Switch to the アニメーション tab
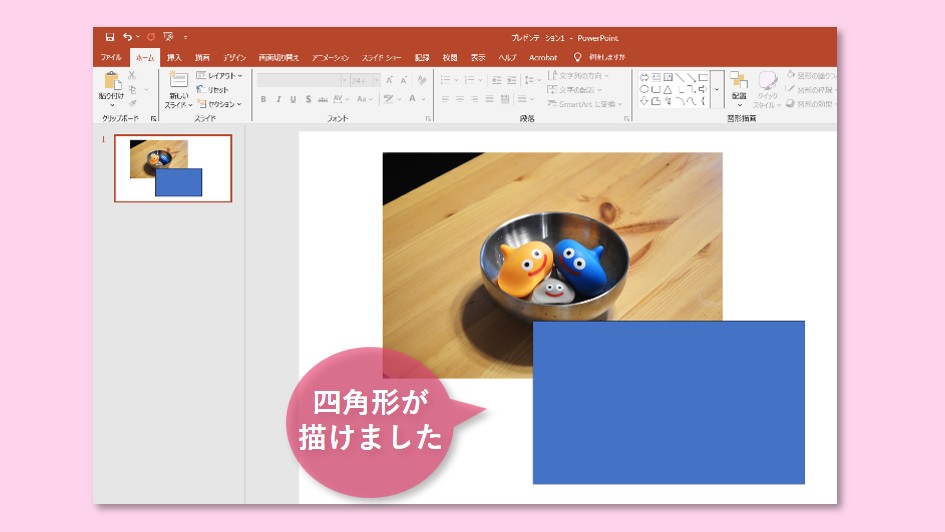This screenshot has height=532, width=945. pyautogui.click(x=330, y=58)
